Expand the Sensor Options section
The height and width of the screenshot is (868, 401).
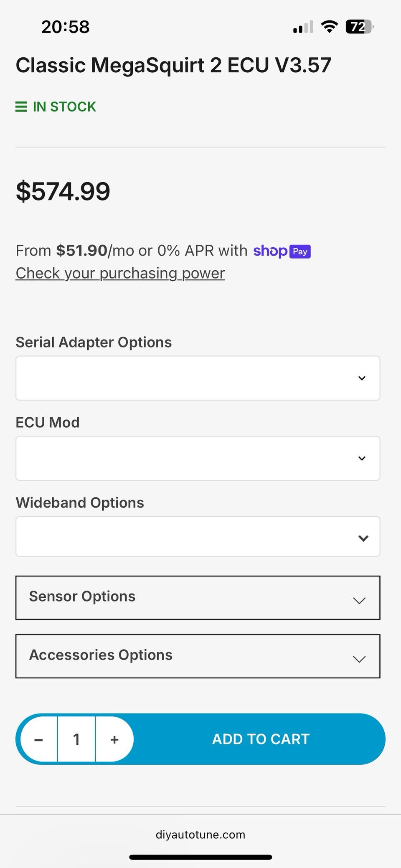point(198,597)
